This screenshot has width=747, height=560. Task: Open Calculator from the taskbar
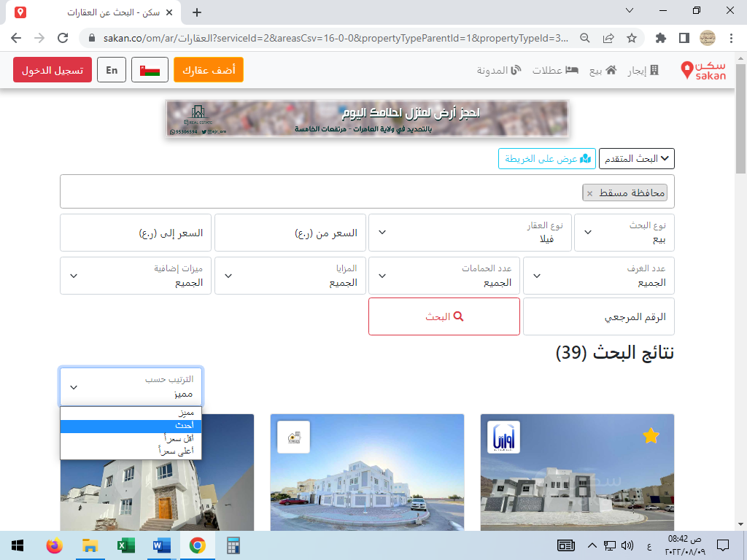233,545
